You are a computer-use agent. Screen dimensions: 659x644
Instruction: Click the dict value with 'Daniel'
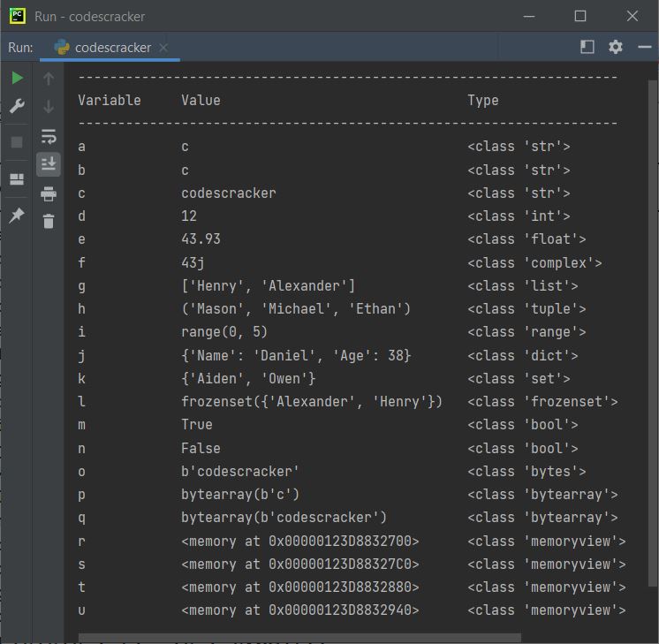[x=296, y=356]
